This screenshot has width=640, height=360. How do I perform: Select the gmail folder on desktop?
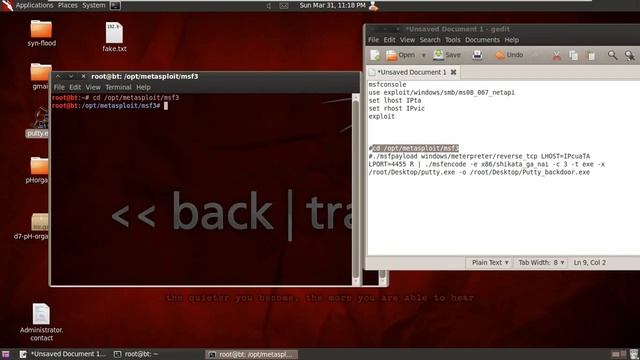point(40,76)
